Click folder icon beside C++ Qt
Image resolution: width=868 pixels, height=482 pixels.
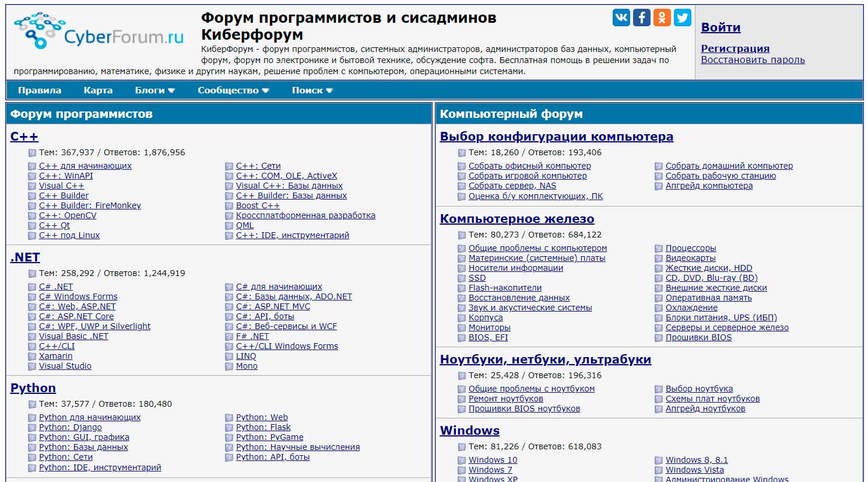click(x=33, y=226)
